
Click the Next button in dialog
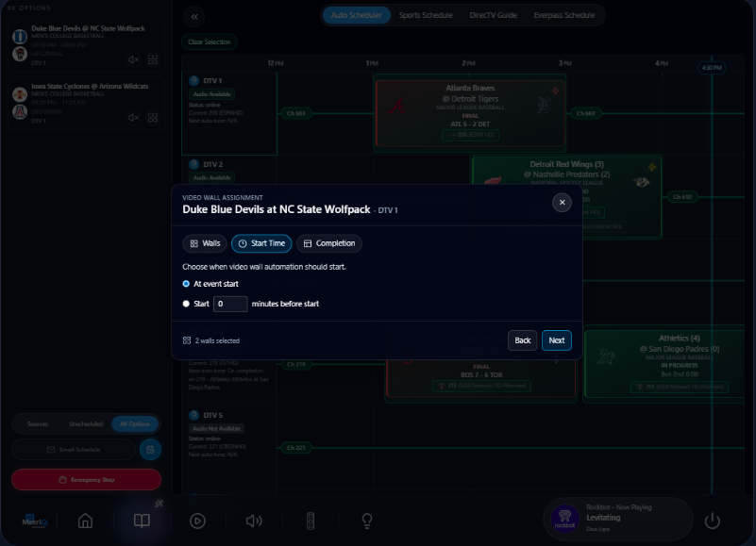[x=556, y=340]
